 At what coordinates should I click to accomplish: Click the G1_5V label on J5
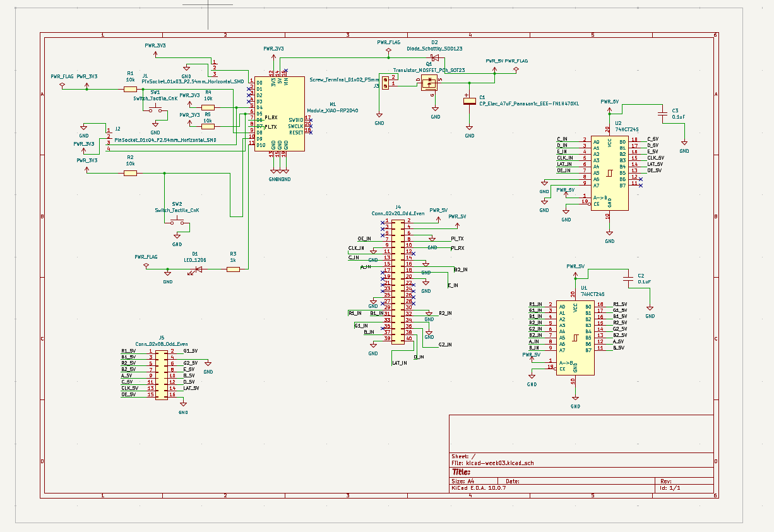point(190,351)
